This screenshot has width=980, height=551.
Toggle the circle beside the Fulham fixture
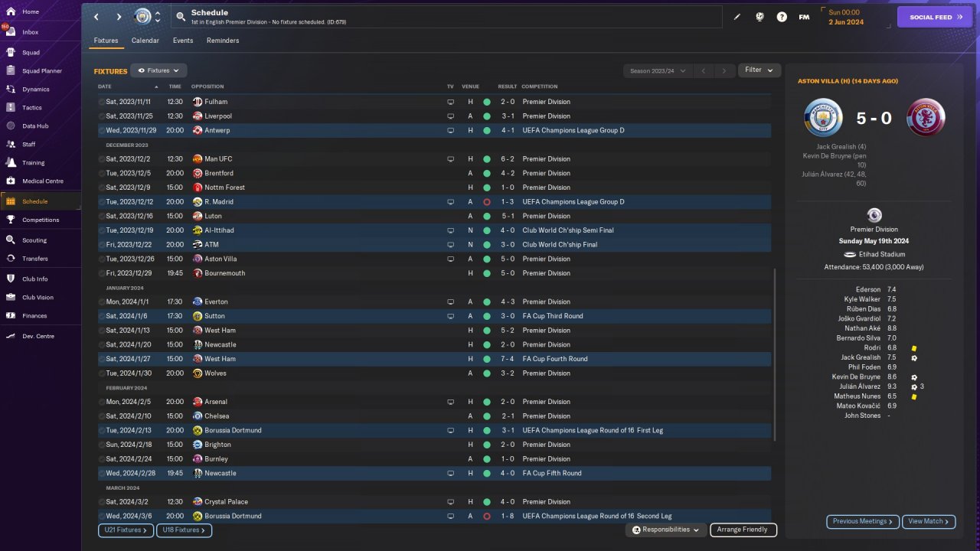(x=102, y=102)
